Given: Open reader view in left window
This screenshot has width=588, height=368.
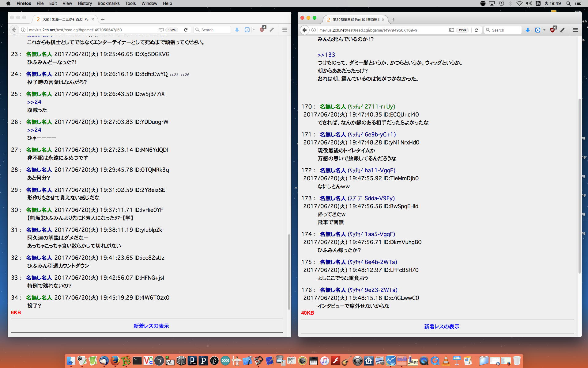Looking at the screenshot, I should tap(161, 30).
